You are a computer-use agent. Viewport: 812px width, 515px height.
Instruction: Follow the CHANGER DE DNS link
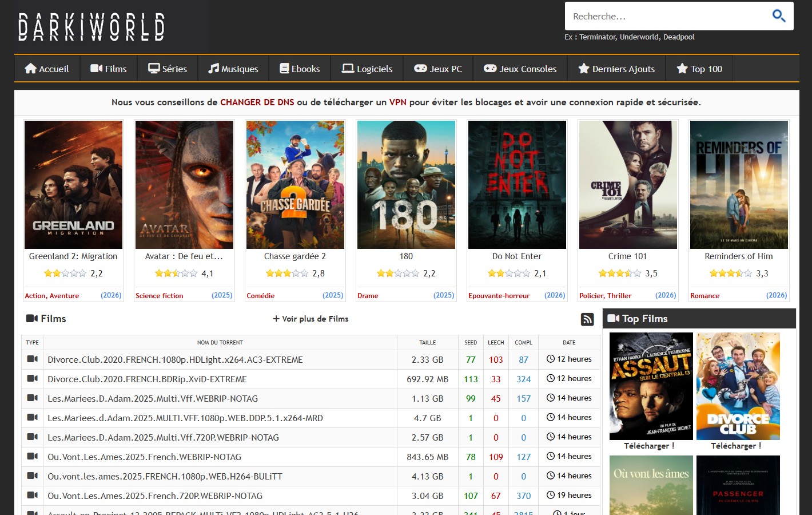(x=257, y=102)
